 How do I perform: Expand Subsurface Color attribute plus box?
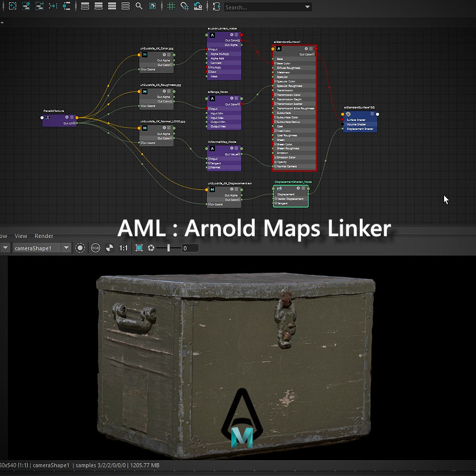pyautogui.click(x=275, y=117)
